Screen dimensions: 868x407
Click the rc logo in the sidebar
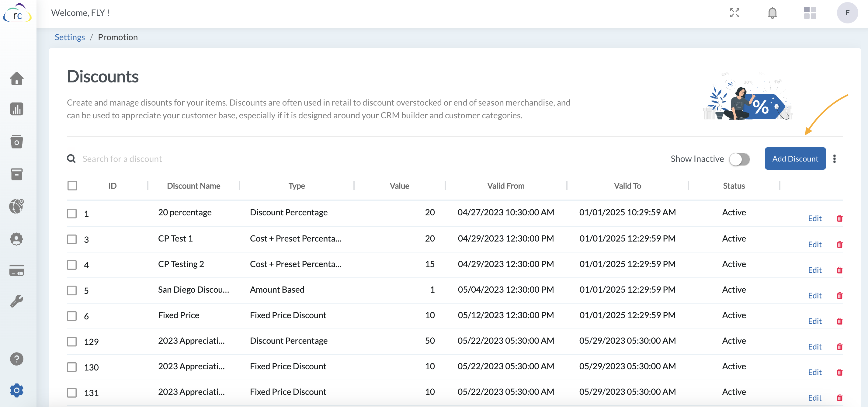point(17,13)
